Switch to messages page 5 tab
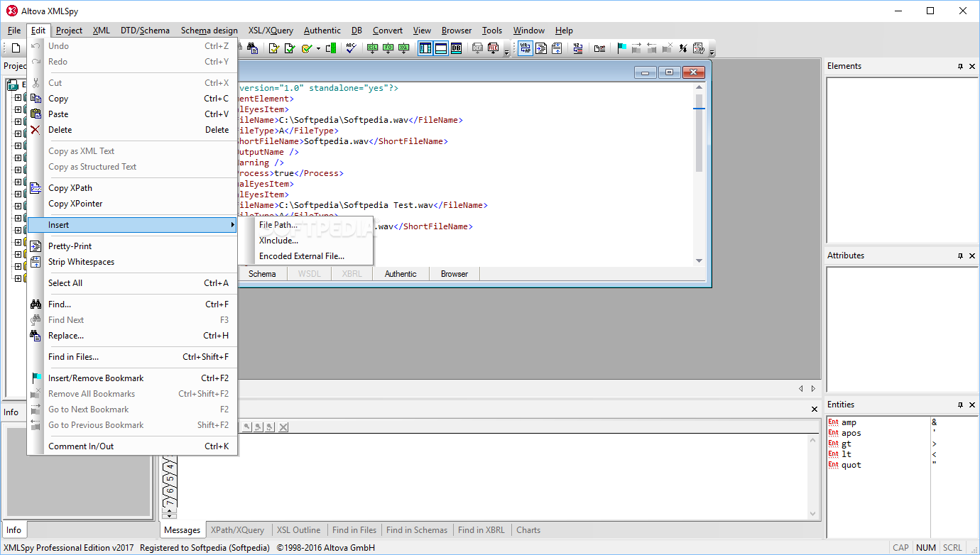Image resolution: width=980 pixels, height=555 pixels. (x=169, y=478)
